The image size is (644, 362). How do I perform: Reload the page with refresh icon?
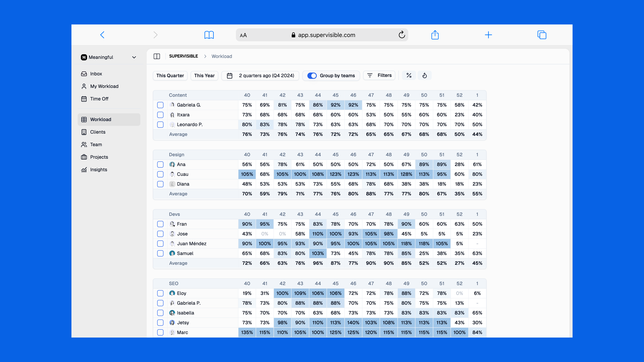(x=402, y=35)
